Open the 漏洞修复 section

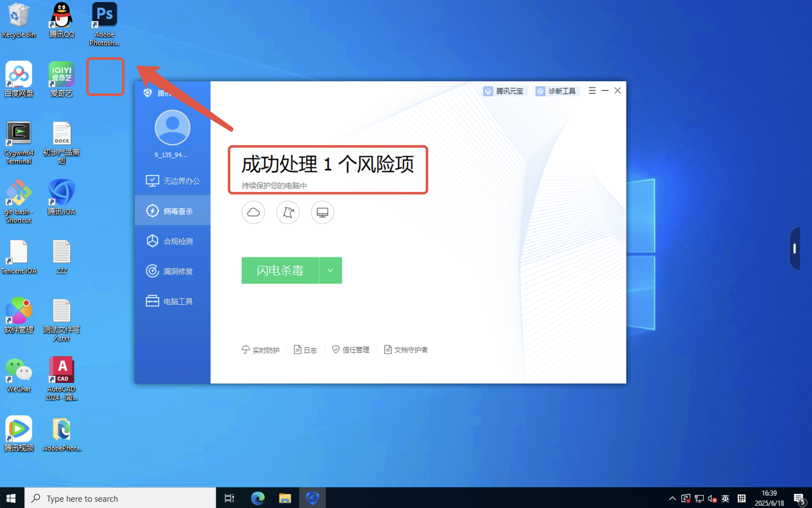click(173, 271)
